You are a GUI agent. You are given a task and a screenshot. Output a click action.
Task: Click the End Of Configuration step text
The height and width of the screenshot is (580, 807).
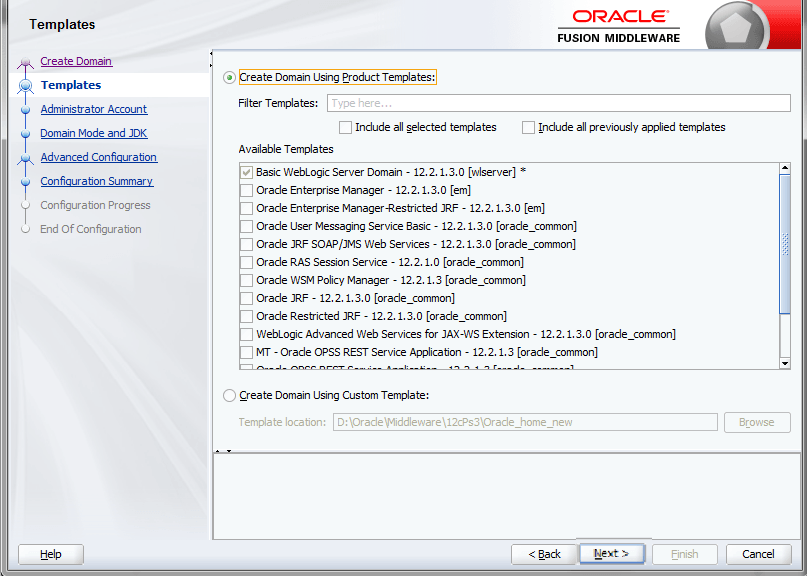click(91, 230)
